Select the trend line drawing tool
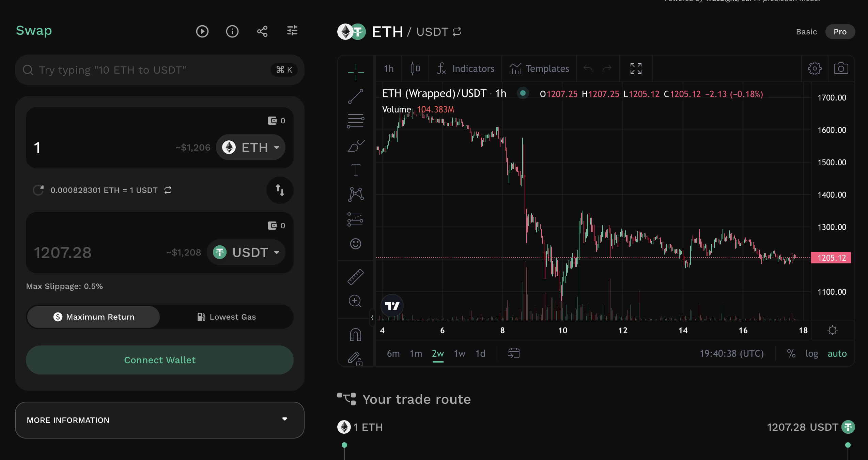This screenshot has width=868, height=460. pyautogui.click(x=356, y=96)
